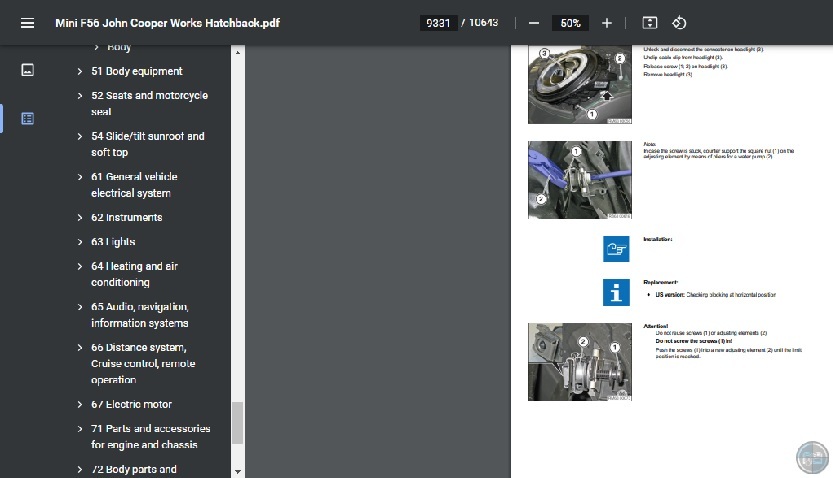
Task: Toggle the sidebar hamburger menu
Action: click(27, 23)
